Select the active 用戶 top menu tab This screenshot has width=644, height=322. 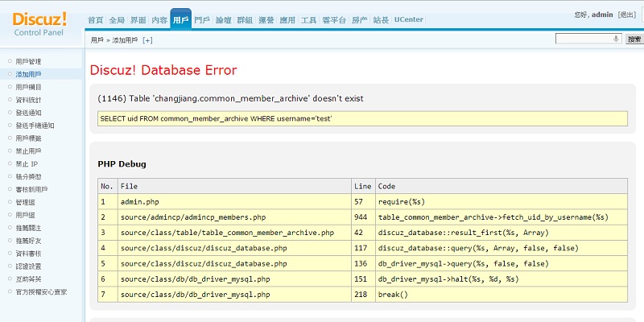pos(180,19)
